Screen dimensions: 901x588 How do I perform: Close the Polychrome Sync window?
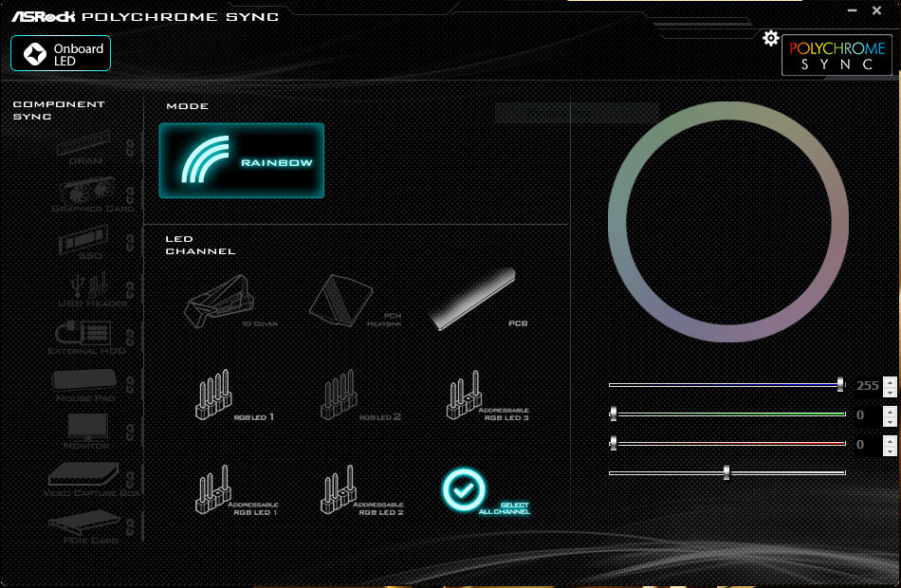click(877, 10)
